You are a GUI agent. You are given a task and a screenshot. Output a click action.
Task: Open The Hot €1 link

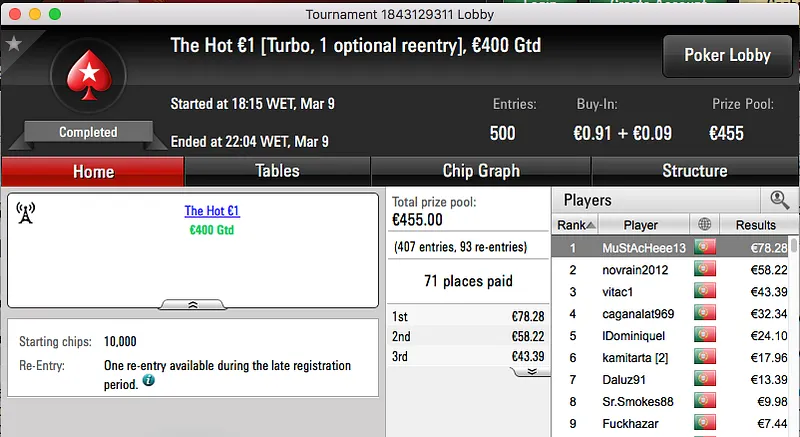(x=212, y=211)
